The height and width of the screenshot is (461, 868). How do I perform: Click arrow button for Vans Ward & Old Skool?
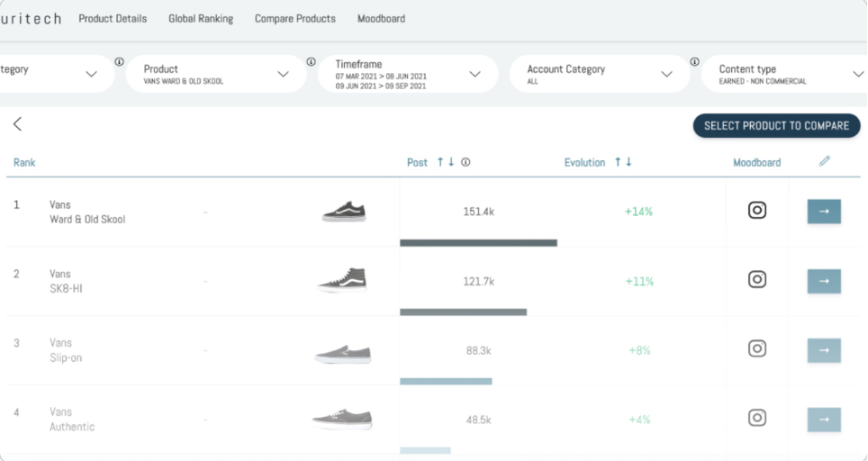click(823, 212)
